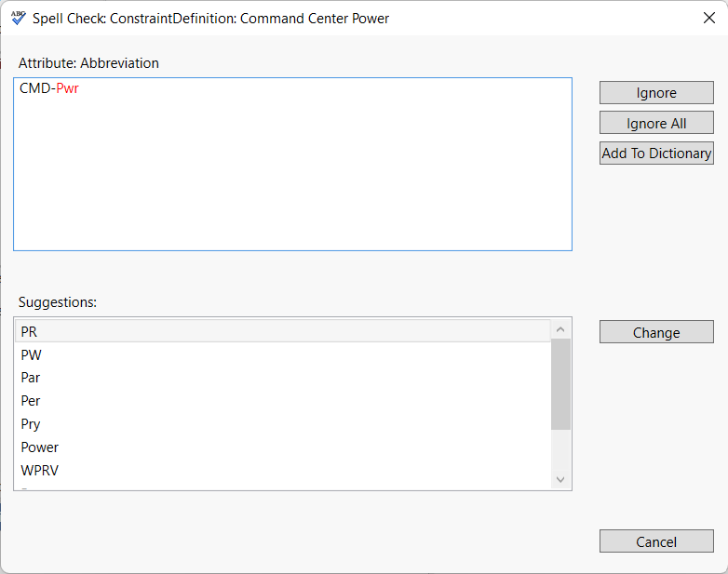Image resolution: width=728 pixels, height=574 pixels.
Task: Select Per in the suggestions list
Action: click(31, 401)
